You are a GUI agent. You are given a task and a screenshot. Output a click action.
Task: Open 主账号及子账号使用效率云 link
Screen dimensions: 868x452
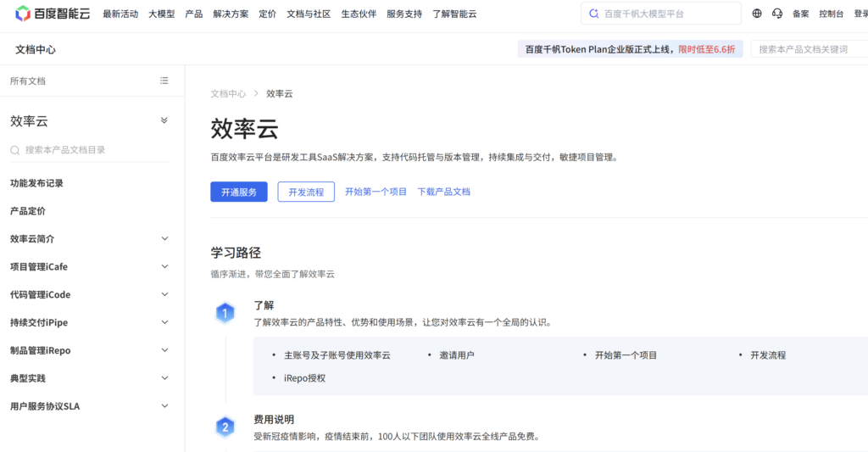[x=337, y=355]
